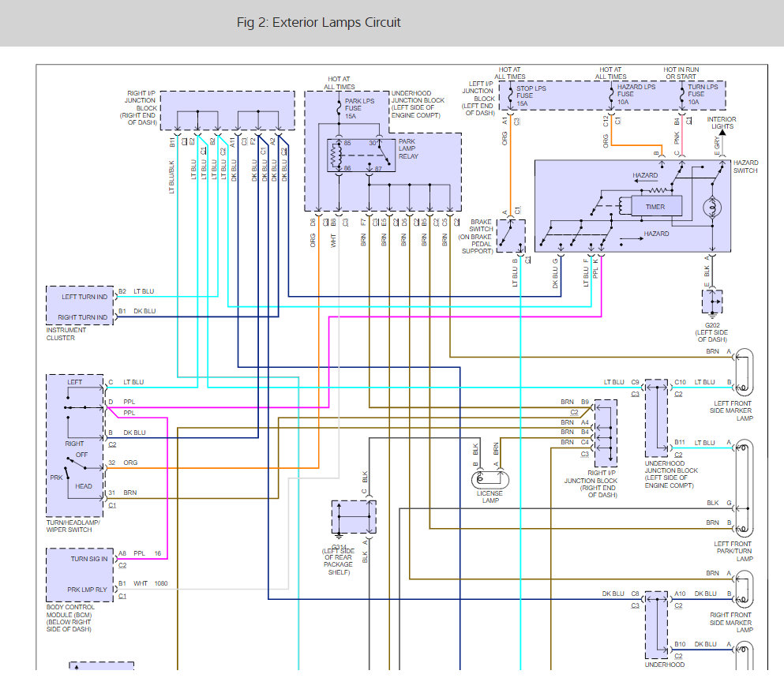The width and height of the screenshot is (784, 678).
Task: Click the 'INTERIOR LIGHTS' label
Action: 721,122
